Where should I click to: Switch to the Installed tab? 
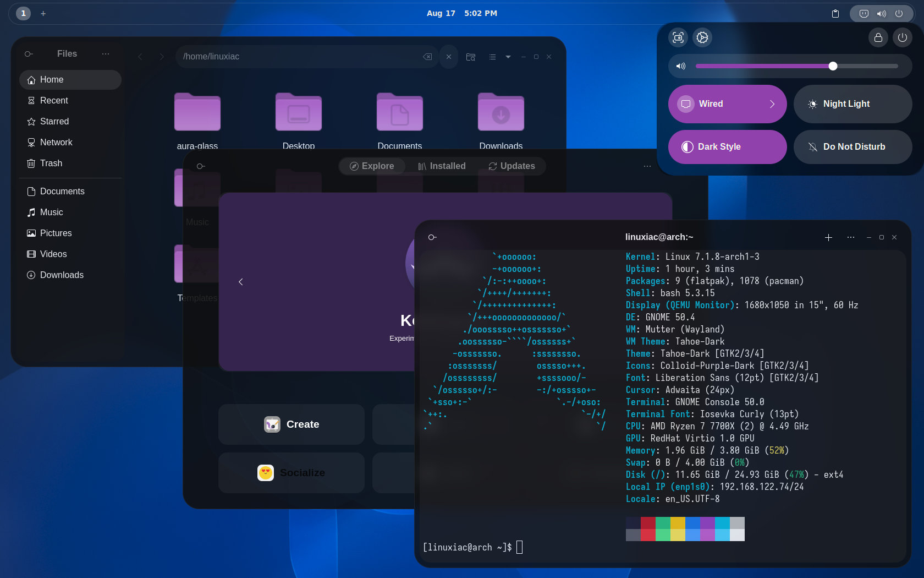tap(442, 166)
